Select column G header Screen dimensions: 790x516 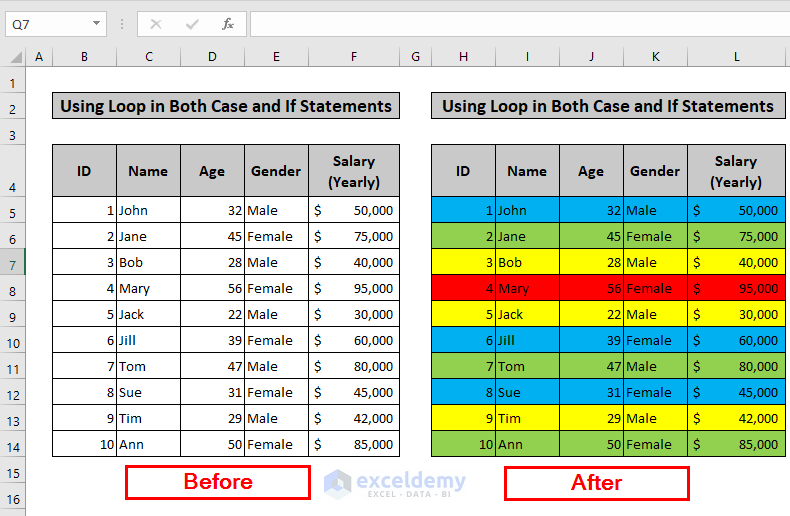pyautogui.click(x=415, y=57)
